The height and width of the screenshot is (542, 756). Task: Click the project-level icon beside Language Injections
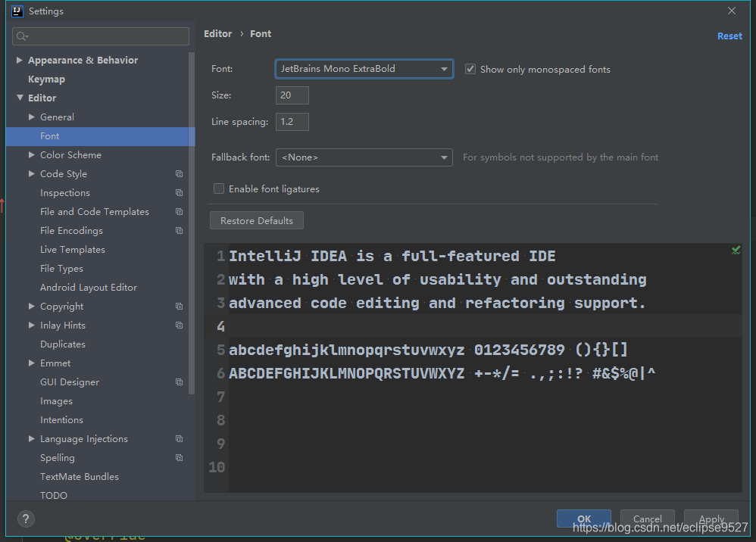180,439
